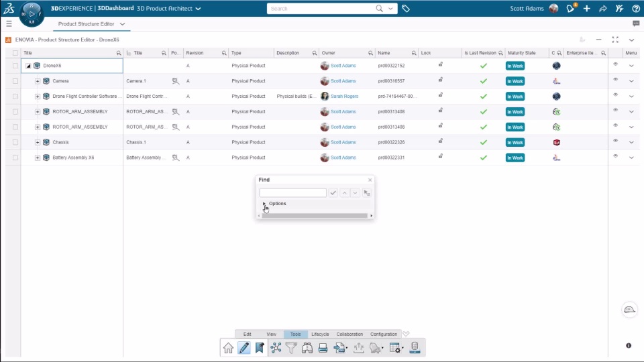
Task: Expand Options in the Find dialog
Action: coord(264,204)
